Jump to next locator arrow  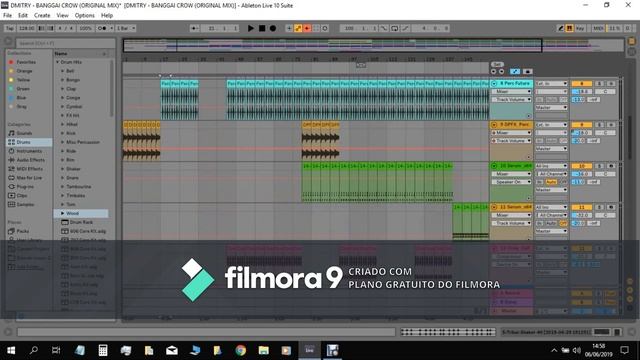tap(501, 71)
